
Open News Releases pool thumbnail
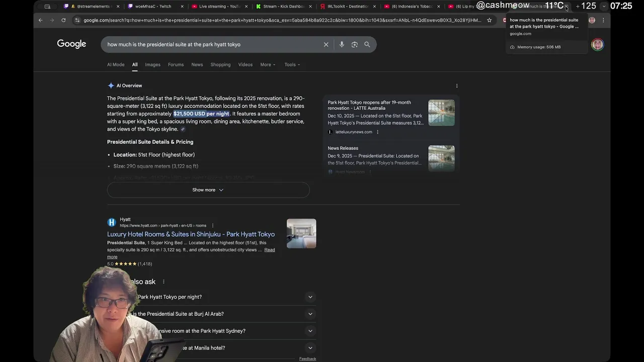441,158
